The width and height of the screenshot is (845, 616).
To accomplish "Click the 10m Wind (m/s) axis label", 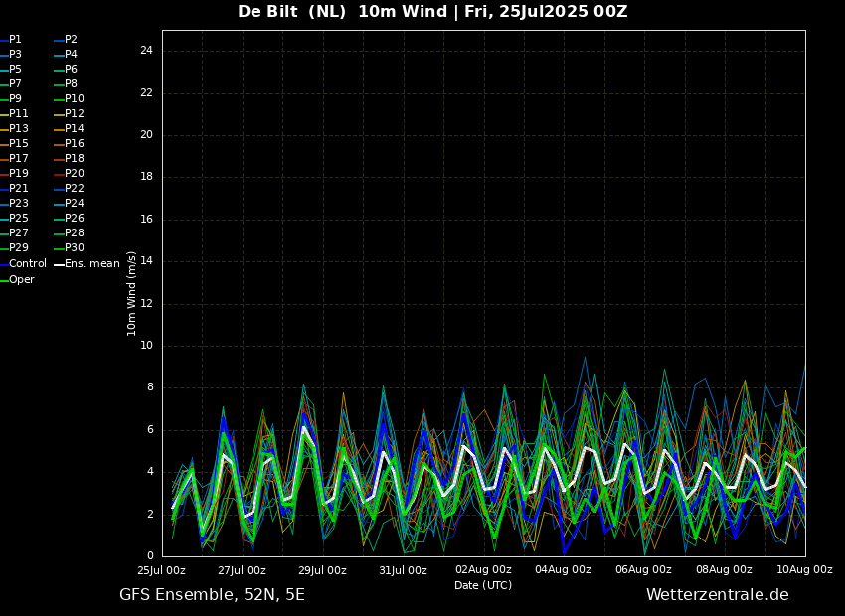I will pyautogui.click(x=132, y=293).
